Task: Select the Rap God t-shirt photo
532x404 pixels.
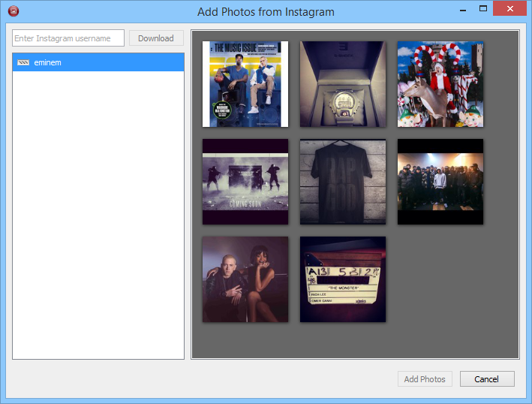Action: 343,182
